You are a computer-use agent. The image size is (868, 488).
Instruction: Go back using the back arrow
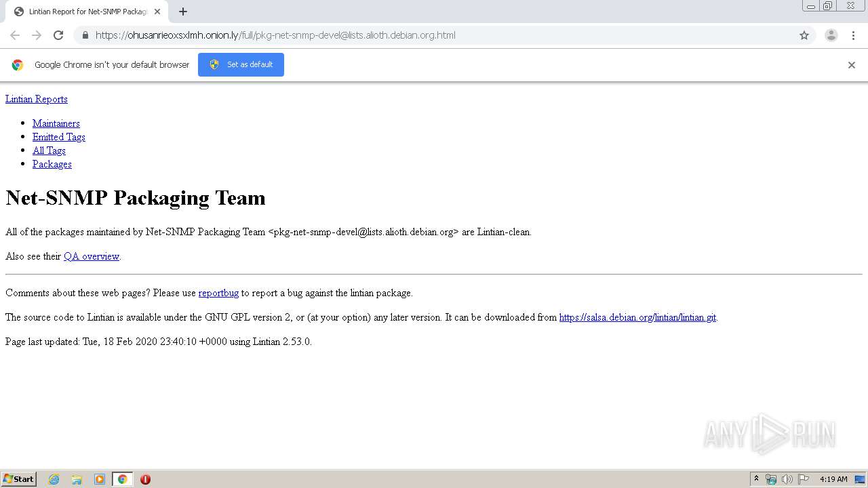click(15, 35)
